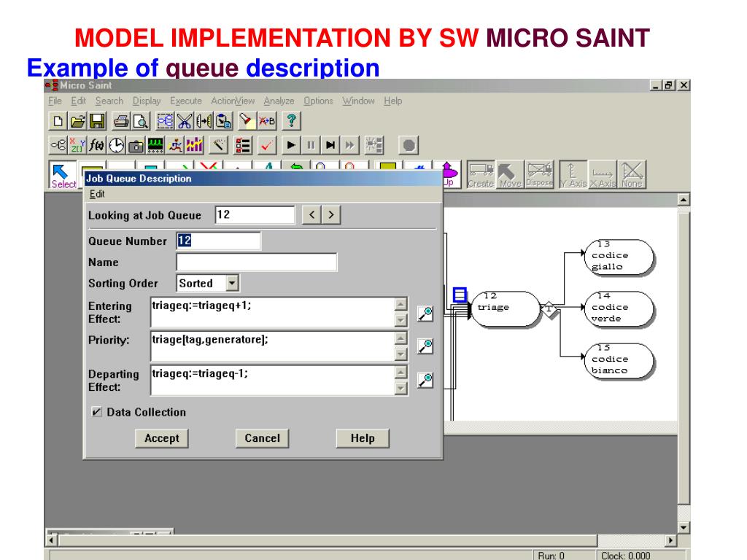747x560 pixels.
Task: Click the red checkmark syntax check icon
Action: [267, 145]
